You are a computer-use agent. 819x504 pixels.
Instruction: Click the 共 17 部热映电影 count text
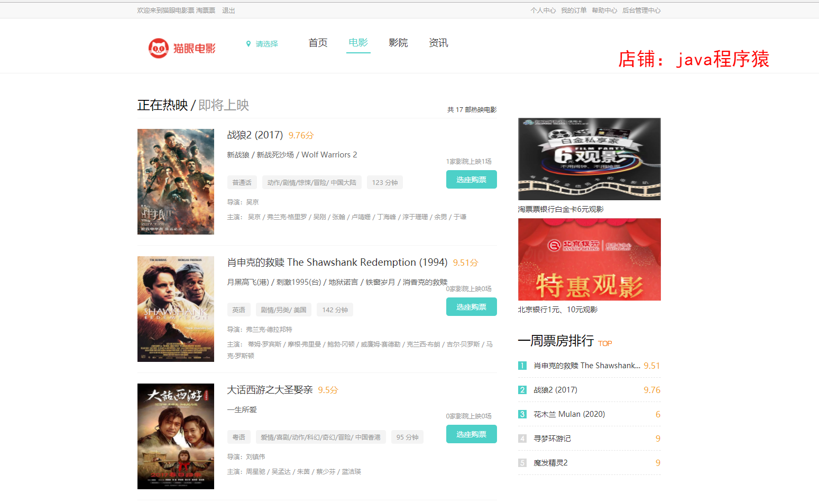click(472, 110)
